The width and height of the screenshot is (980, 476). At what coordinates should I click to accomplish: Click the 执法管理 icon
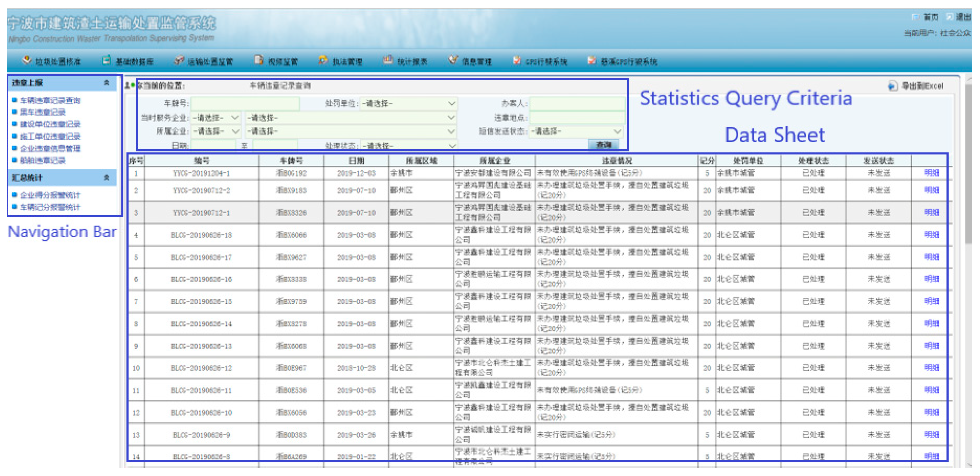323,60
